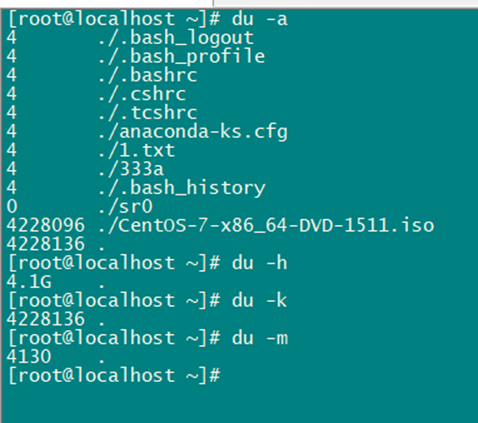This screenshot has height=423, width=478.
Task: Select the ./.tcshrc file path
Action: (148, 113)
